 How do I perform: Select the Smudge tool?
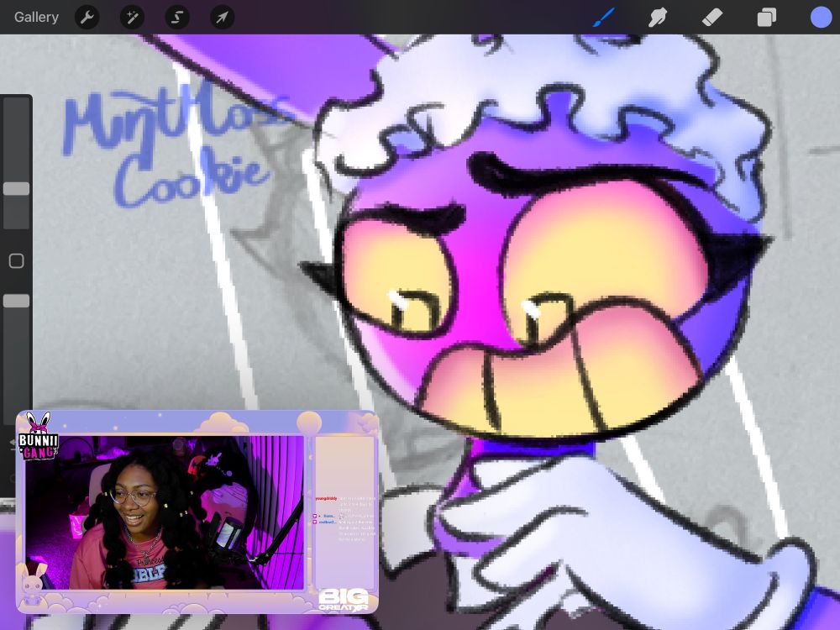pos(658,17)
